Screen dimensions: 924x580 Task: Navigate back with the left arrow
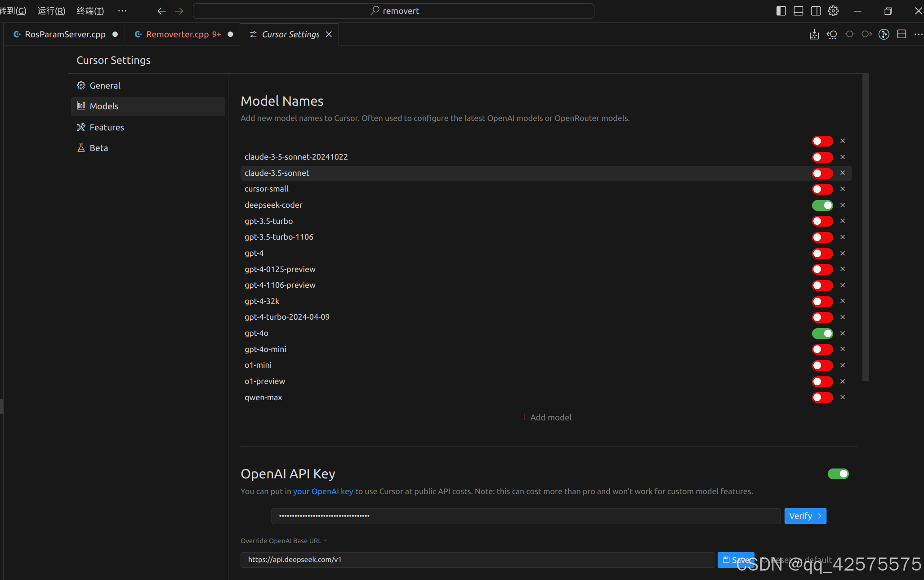click(x=161, y=11)
